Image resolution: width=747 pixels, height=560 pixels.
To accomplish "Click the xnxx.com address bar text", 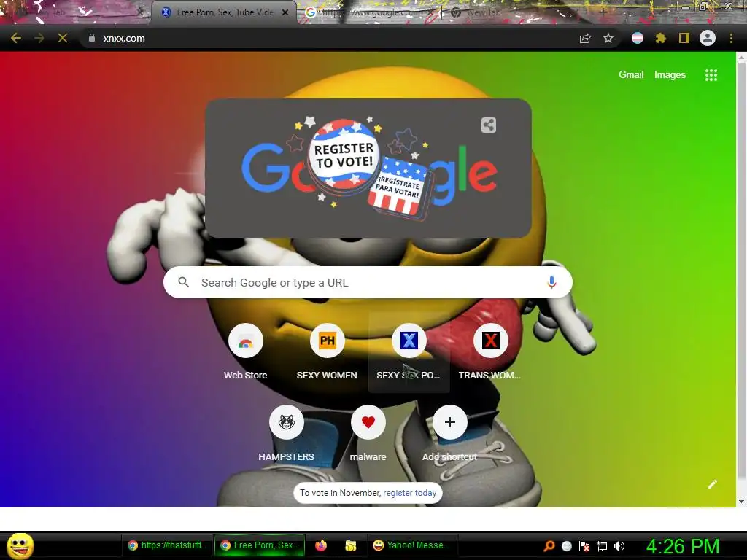I will [124, 39].
